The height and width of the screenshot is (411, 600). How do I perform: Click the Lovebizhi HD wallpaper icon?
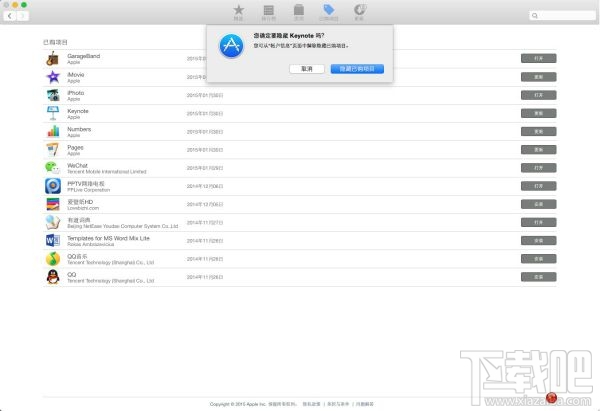(53, 204)
